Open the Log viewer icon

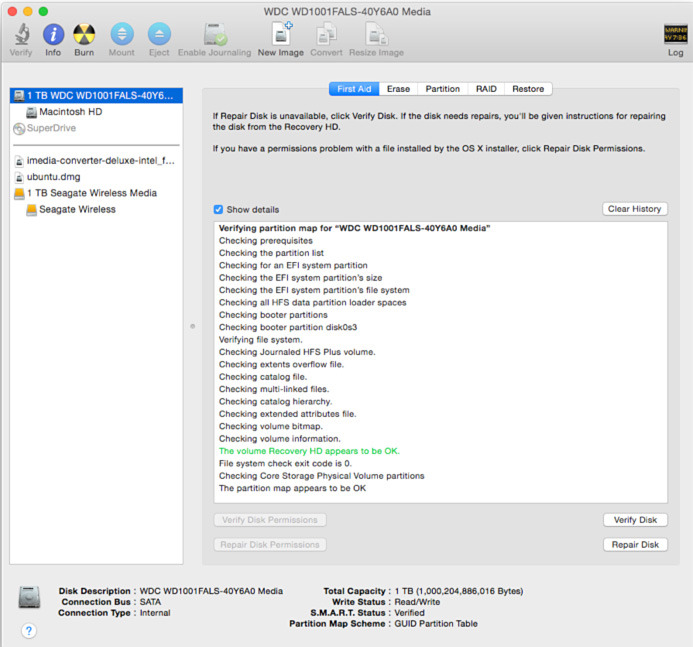[675, 34]
